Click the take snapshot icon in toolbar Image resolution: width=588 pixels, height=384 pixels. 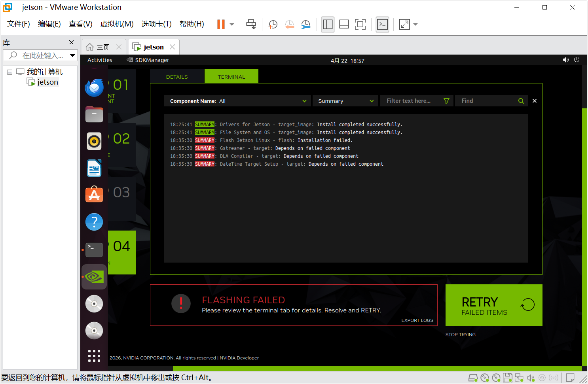273,25
